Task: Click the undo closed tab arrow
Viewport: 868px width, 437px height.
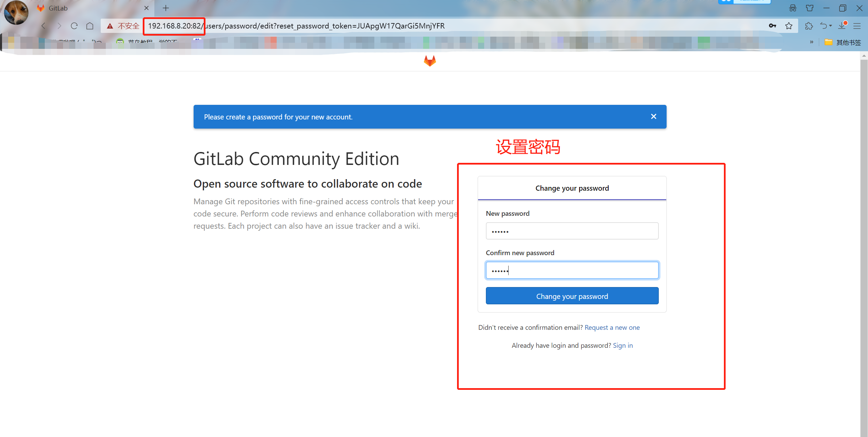Action: tap(823, 26)
